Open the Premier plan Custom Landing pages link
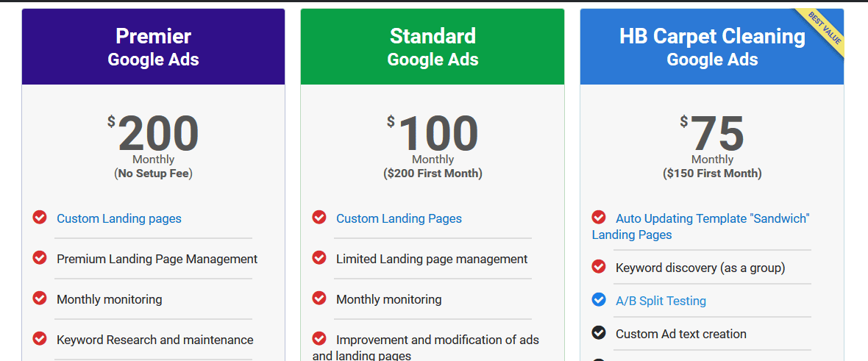Screen dimensions: 868x361 (119, 218)
